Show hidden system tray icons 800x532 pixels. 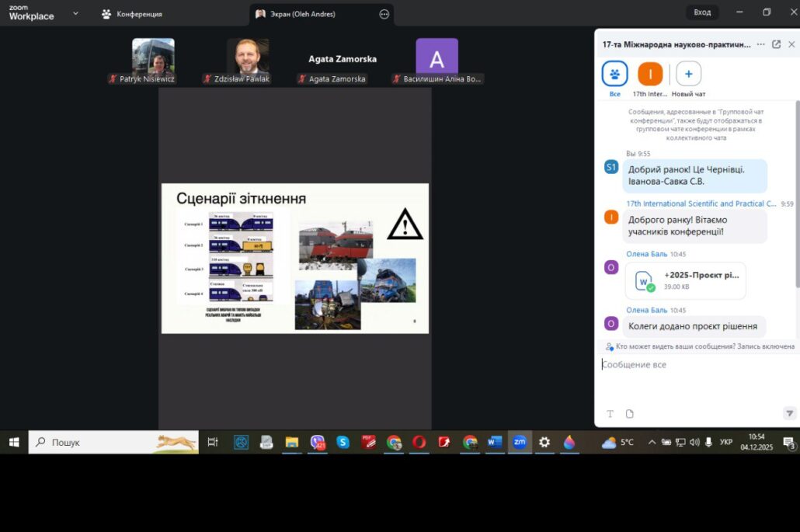(651, 442)
